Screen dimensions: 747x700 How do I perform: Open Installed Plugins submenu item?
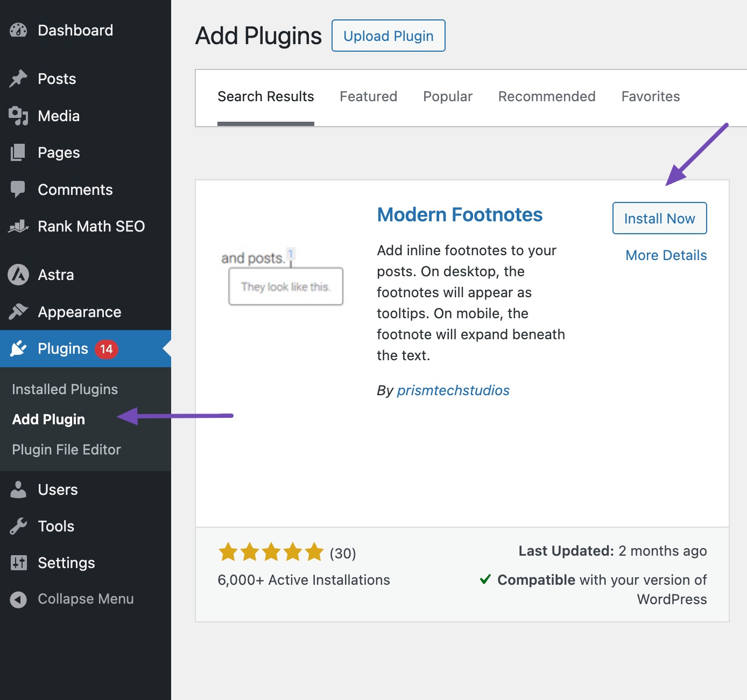point(65,389)
